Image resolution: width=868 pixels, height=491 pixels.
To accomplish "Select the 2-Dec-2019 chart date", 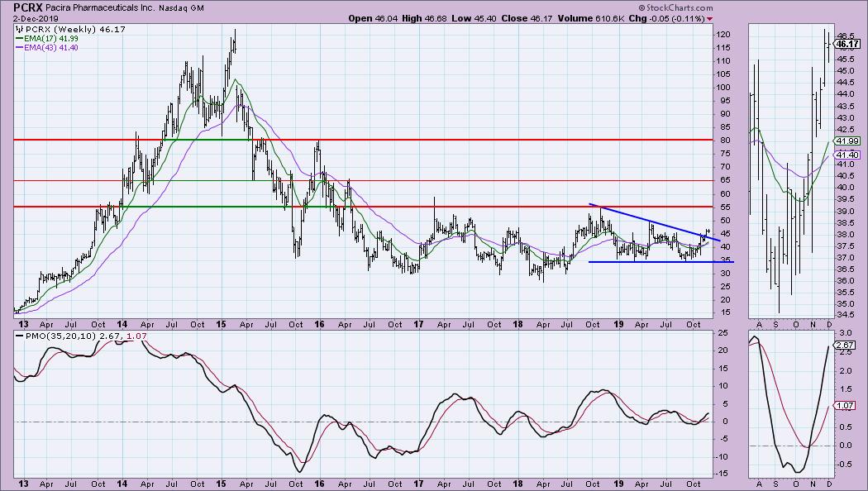I will [36, 19].
